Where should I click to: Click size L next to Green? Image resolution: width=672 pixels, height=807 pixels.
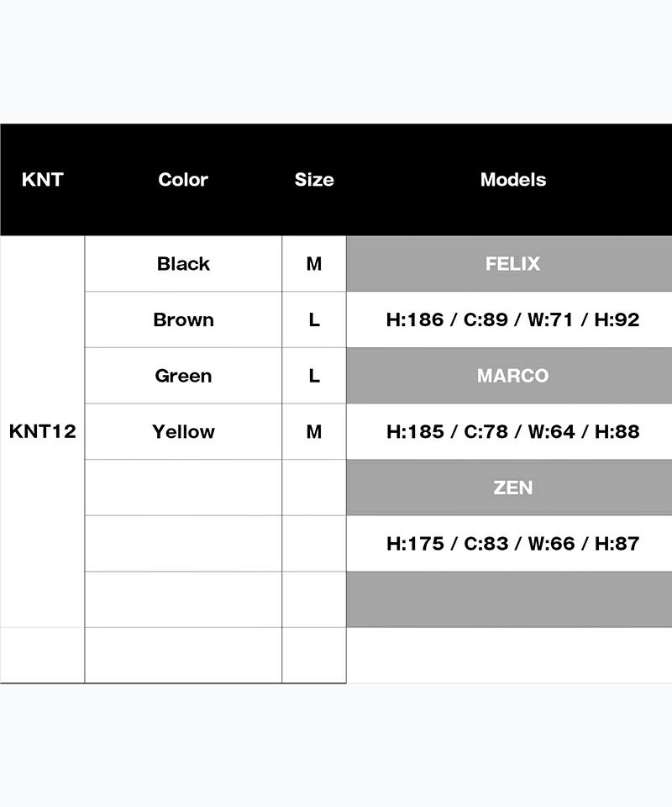314,376
